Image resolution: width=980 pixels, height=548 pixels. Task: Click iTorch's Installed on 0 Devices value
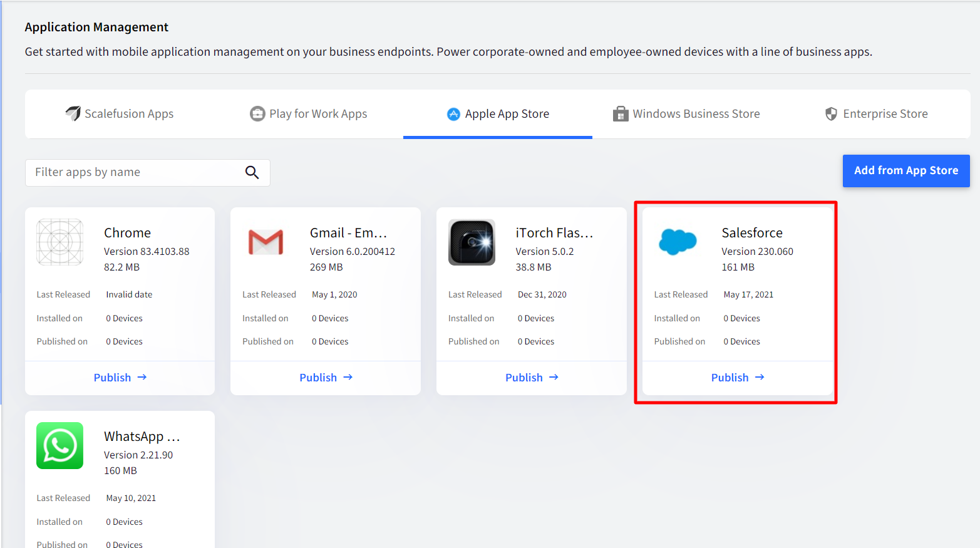coord(536,318)
